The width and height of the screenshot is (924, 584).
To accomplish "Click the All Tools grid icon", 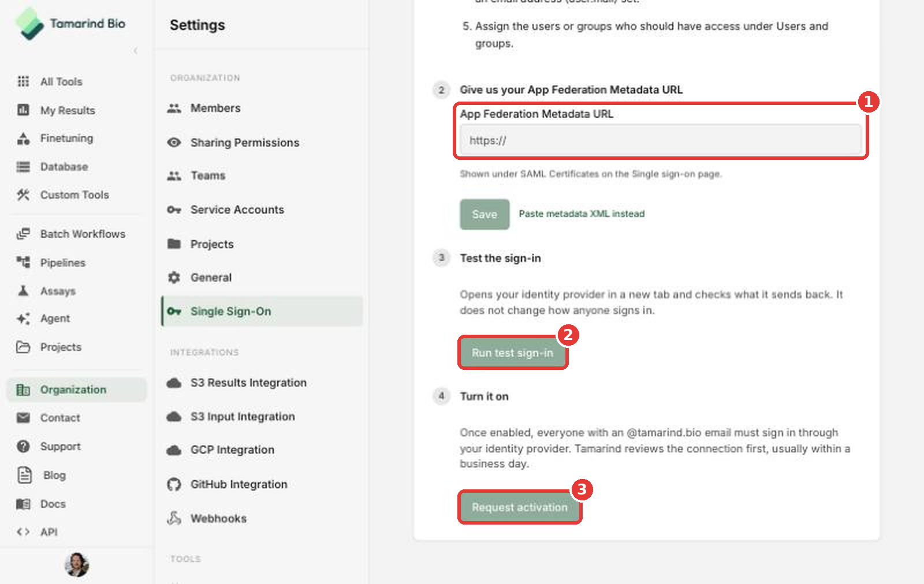I will [x=23, y=81].
